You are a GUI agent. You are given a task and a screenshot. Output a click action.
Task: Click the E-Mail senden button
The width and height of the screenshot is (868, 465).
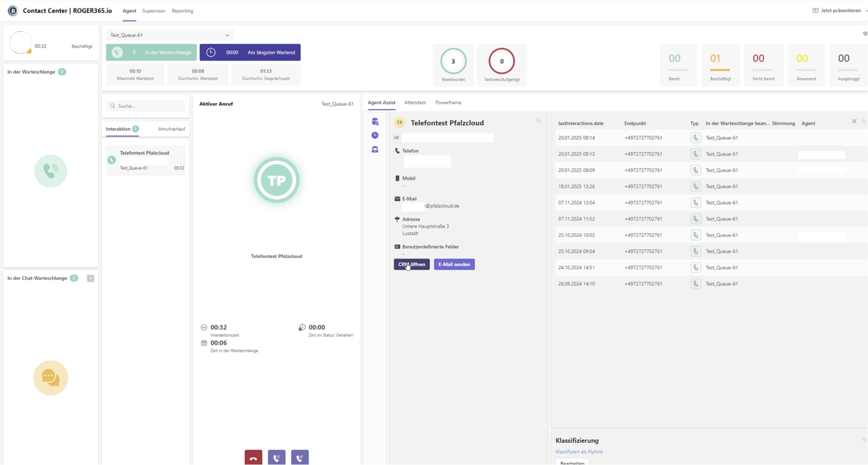click(x=454, y=264)
